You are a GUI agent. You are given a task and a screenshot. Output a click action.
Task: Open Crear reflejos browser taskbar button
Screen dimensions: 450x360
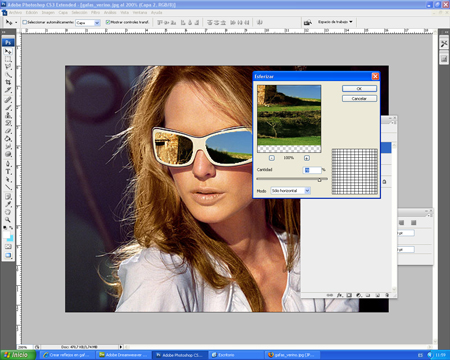tap(67, 355)
